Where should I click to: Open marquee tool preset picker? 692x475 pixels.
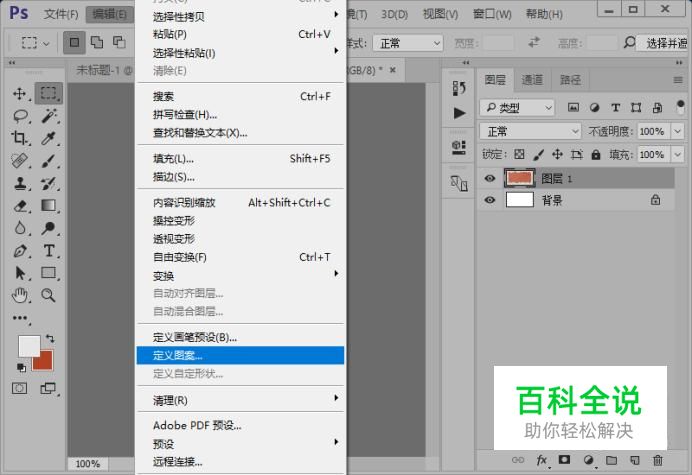click(x=35, y=42)
